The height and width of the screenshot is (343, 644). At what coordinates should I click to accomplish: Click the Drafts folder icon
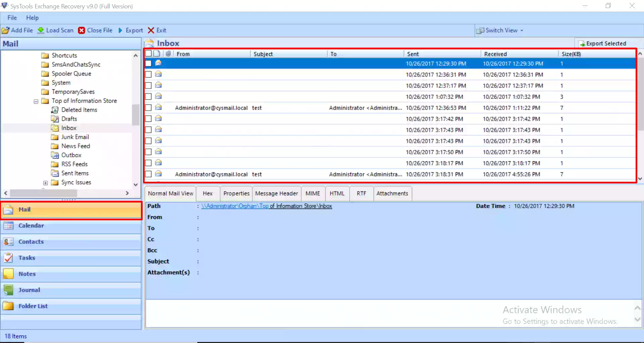coord(55,119)
